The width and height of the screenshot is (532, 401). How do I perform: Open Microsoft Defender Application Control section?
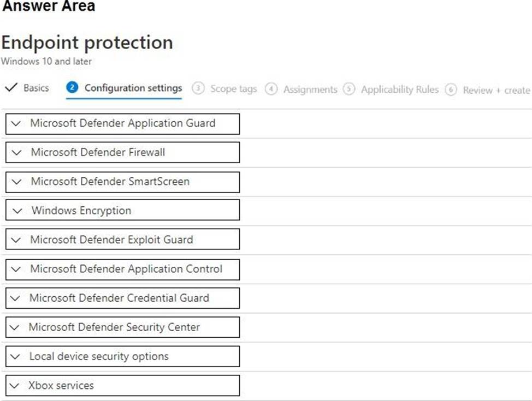click(122, 269)
